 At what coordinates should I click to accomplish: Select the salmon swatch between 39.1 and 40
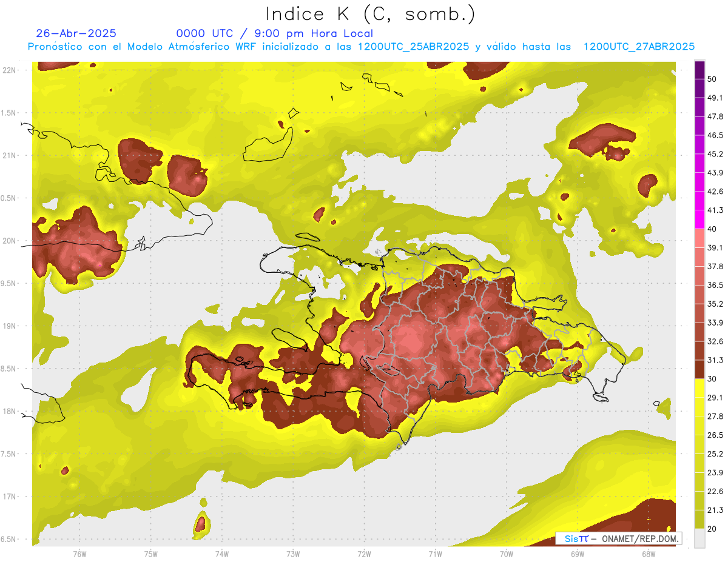point(699,238)
